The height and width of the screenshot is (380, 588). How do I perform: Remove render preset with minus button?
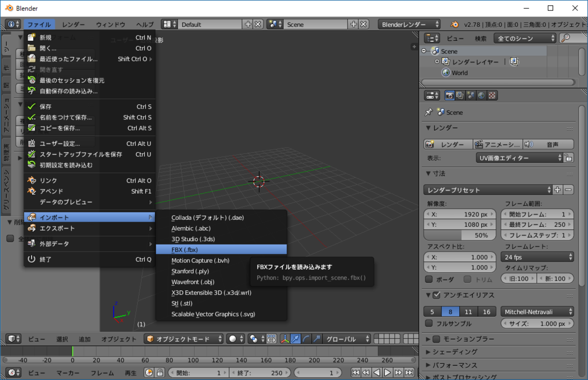tap(568, 190)
